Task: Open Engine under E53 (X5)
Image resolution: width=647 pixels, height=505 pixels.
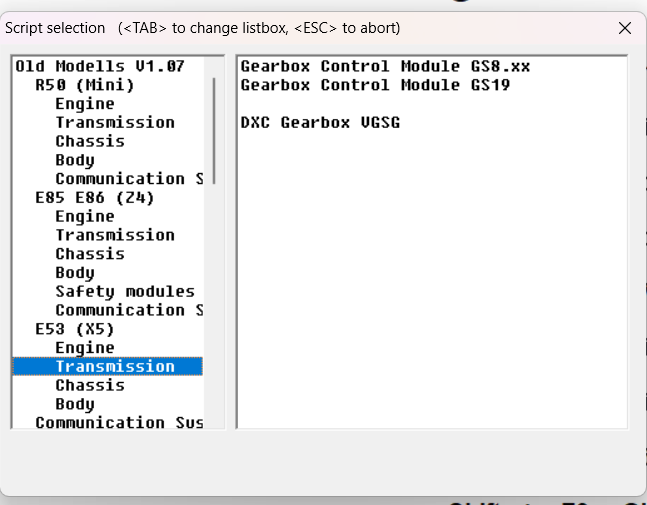Action: click(85, 348)
